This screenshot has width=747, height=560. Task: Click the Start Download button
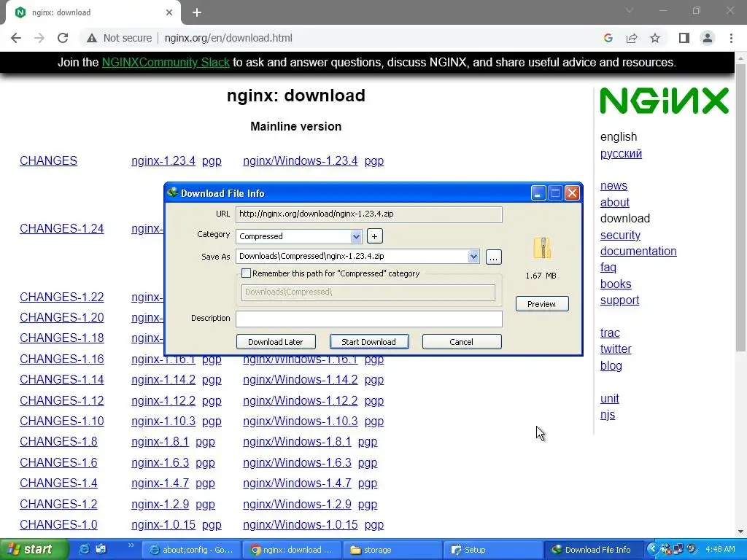point(368,342)
